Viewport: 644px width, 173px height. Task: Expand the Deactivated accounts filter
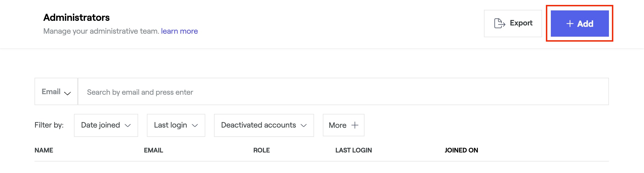(x=264, y=125)
